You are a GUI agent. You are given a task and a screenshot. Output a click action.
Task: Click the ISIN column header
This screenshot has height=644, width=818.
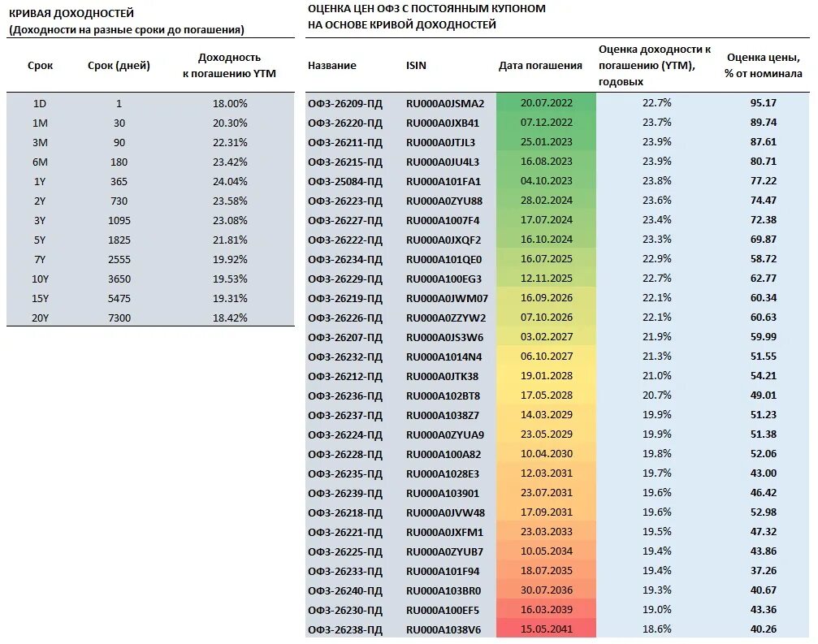416,66
